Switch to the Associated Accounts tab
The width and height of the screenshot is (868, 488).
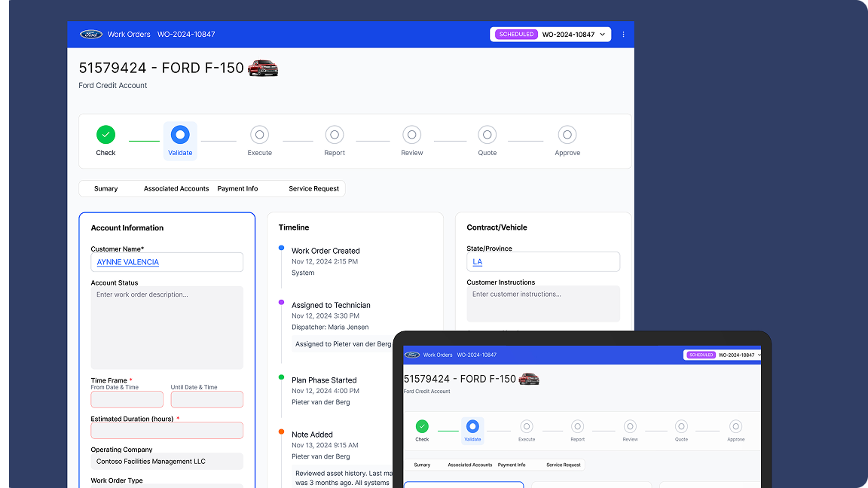[176, 189]
